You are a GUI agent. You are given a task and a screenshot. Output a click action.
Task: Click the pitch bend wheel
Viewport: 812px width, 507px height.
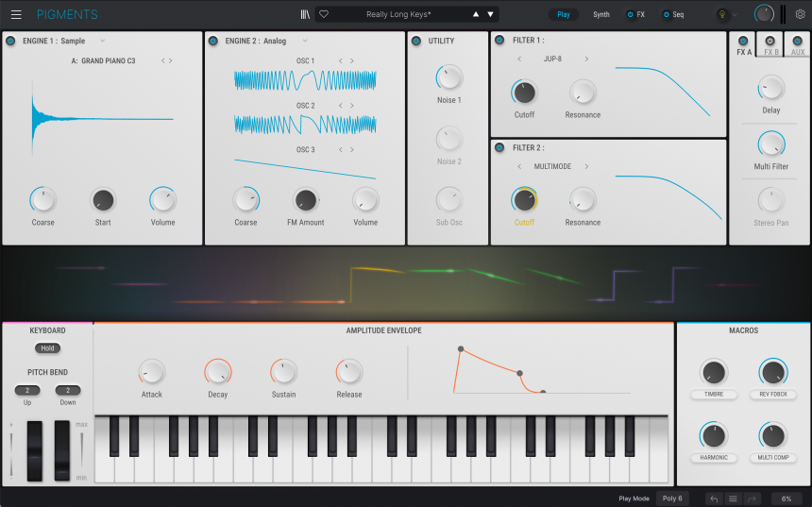coord(35,450)
